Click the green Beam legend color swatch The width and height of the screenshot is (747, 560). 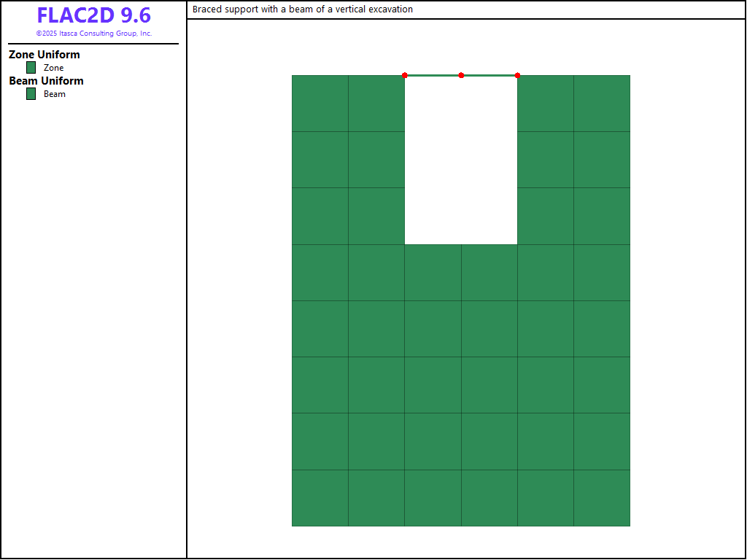click(x=31, y=94)
